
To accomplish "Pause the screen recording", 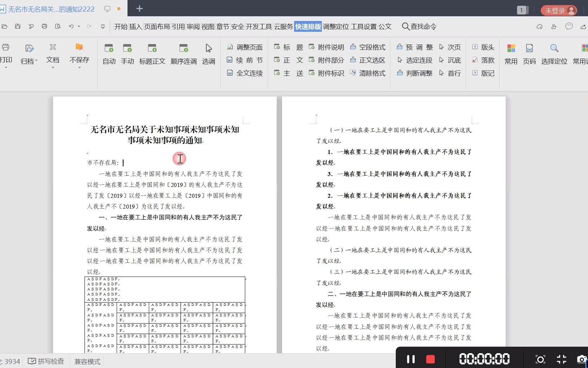I will pyautogui.click(x=411, y=359).
